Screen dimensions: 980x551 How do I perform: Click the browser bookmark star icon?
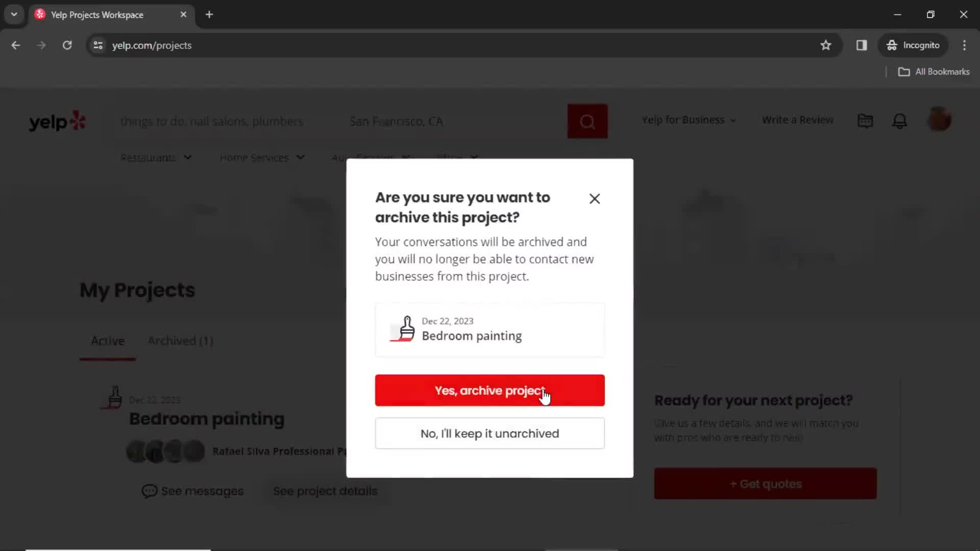coord(826,45)
